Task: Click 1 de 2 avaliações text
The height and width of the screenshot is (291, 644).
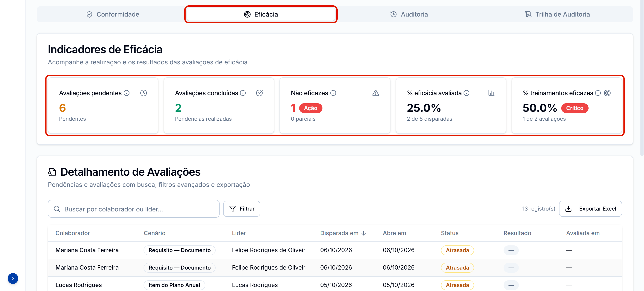Action: coord(544,119)
